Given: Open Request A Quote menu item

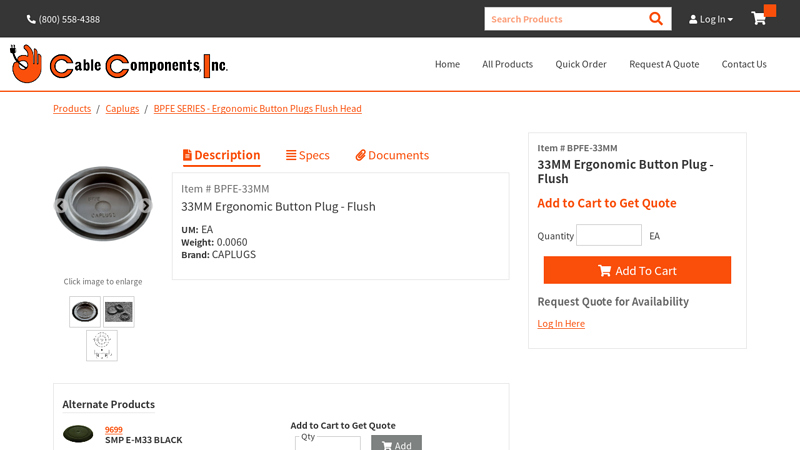Looking at the screenshot, I should [663, 64].
